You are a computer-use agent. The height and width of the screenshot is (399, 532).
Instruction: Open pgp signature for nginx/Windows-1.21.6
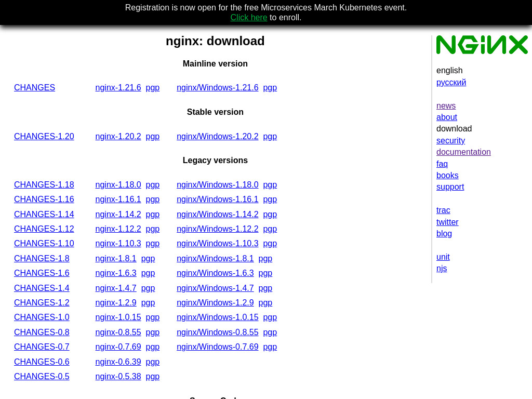[270, 87]
